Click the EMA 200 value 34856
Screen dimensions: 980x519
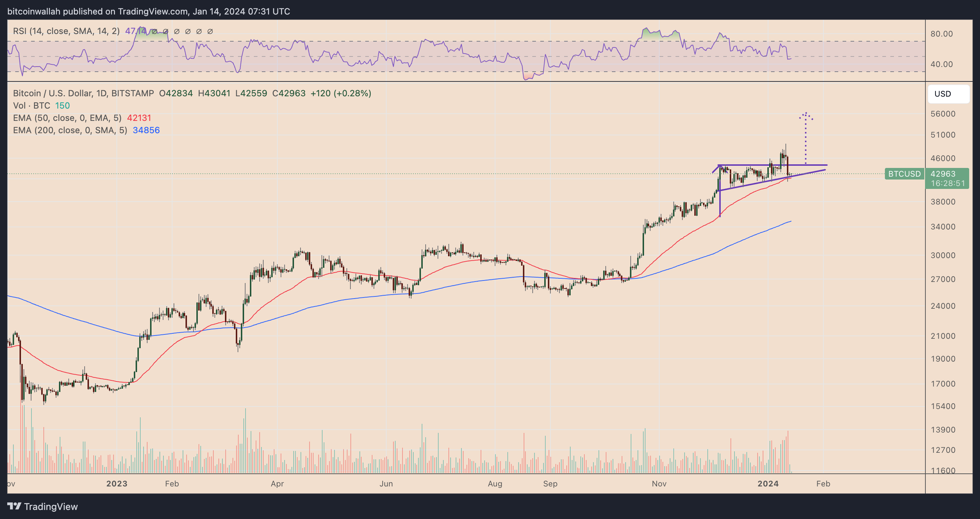pyautogui.click(x=146, y=130)
